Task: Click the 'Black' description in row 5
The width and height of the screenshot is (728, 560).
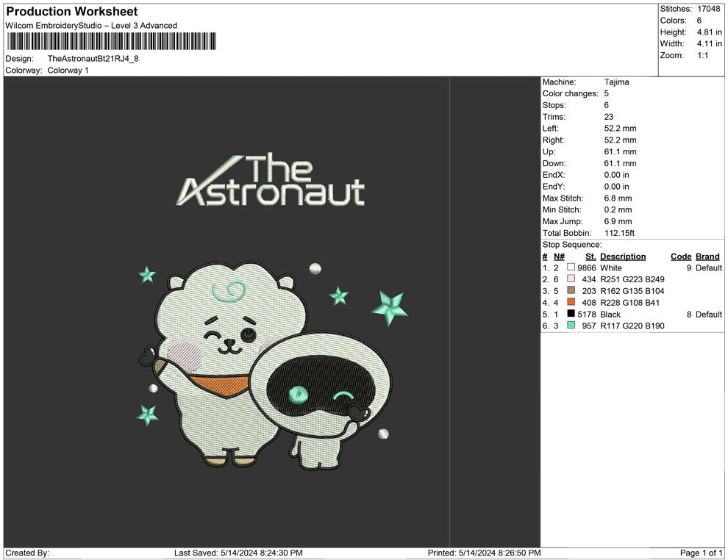Action: coord(610,314)
